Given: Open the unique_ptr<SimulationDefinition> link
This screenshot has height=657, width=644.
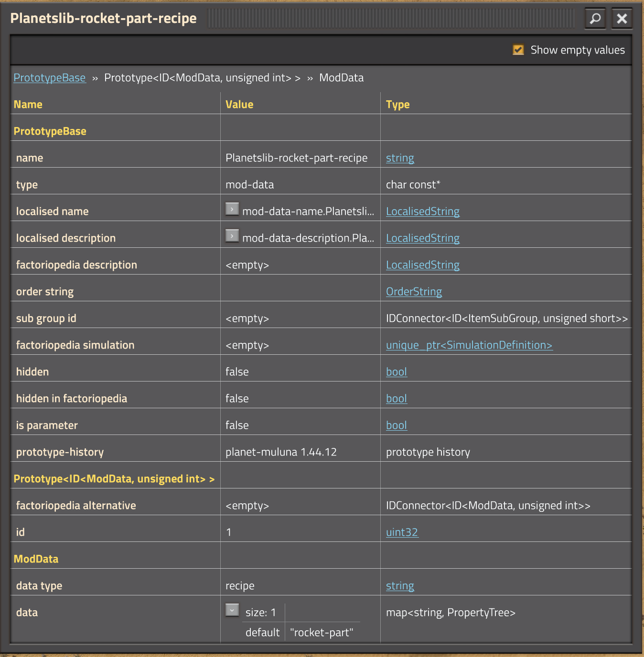Looking at the screenshot, I should tap(470, 345).
